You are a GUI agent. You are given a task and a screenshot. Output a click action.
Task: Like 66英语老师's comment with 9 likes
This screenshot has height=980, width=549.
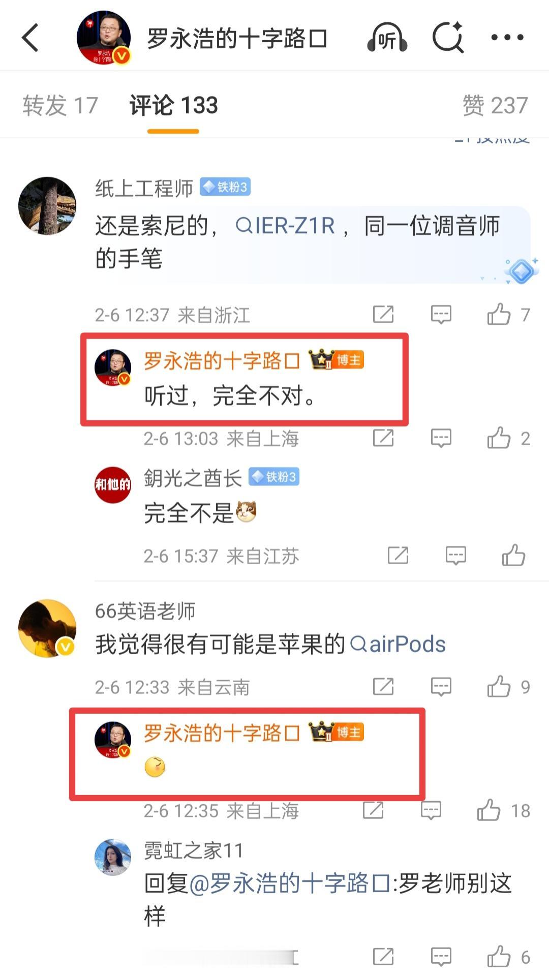click(x=499, y=687)
